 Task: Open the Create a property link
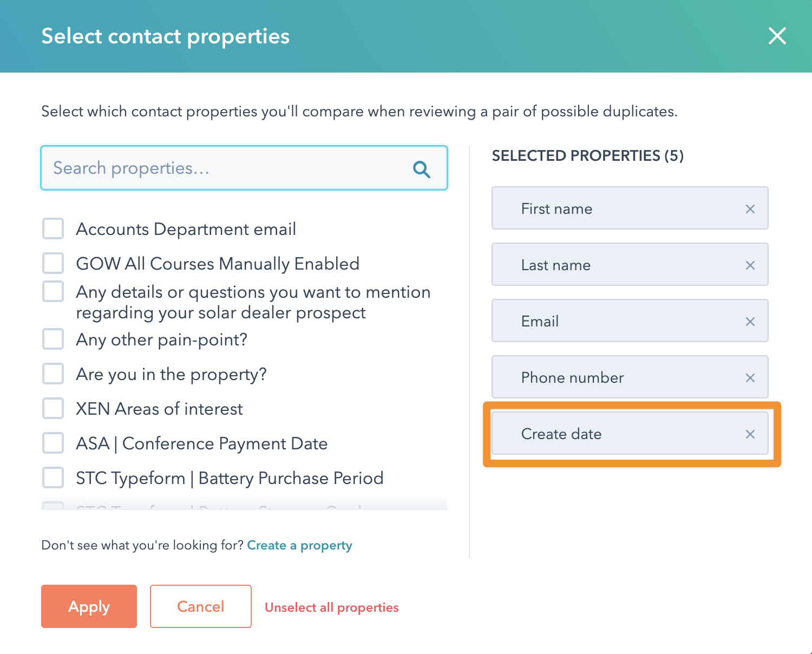(299, 545)
